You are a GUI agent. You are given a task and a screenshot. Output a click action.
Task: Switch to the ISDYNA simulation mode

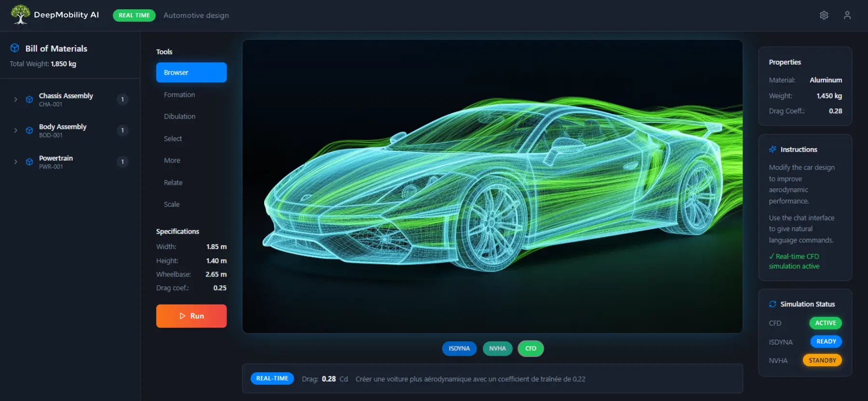tap(459, 348)
